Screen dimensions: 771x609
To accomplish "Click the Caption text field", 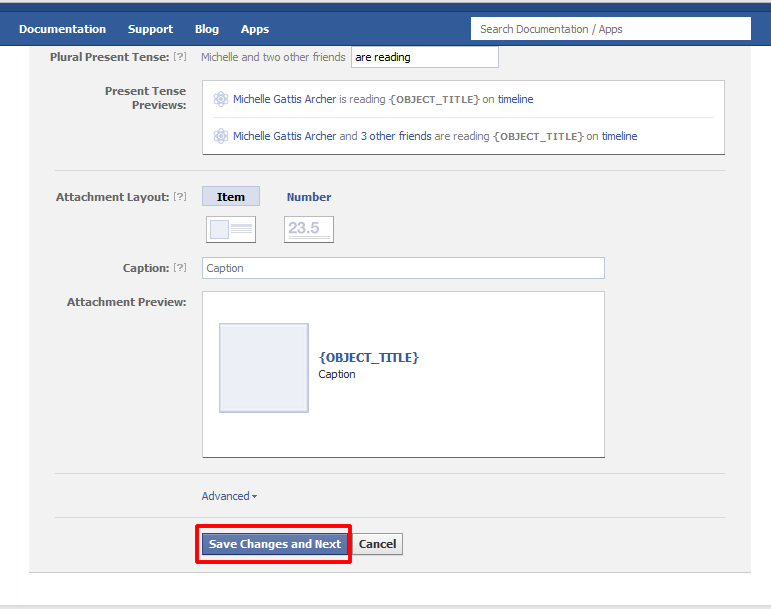I will click(x=403, y=268).
